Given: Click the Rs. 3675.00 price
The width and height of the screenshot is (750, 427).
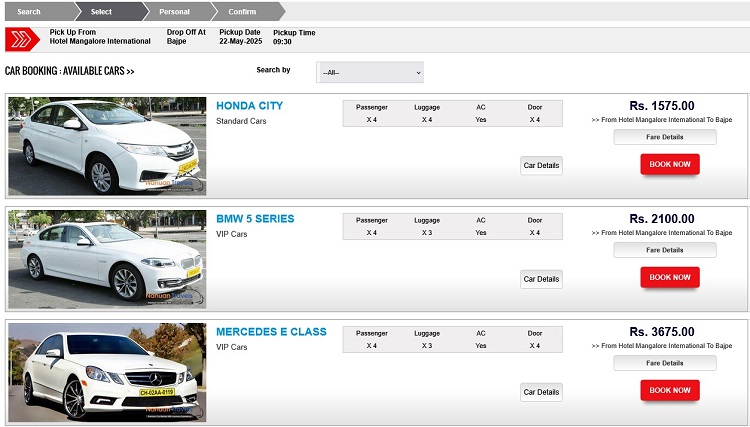Looking at the screenshot, I should click(x=662, y=331).
